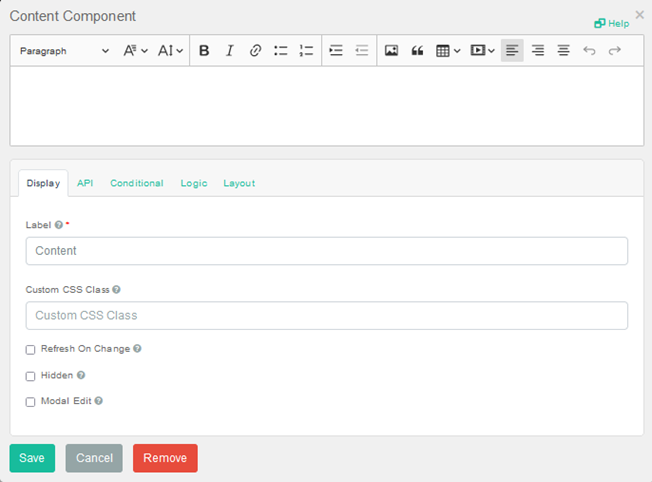
Task: Switch to the Layout tab
Action: tap(239, 183)
